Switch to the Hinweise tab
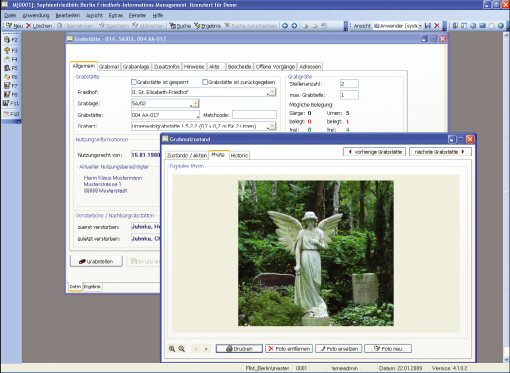Viewport: 510px width, 373px height. (x=194, y=67)
